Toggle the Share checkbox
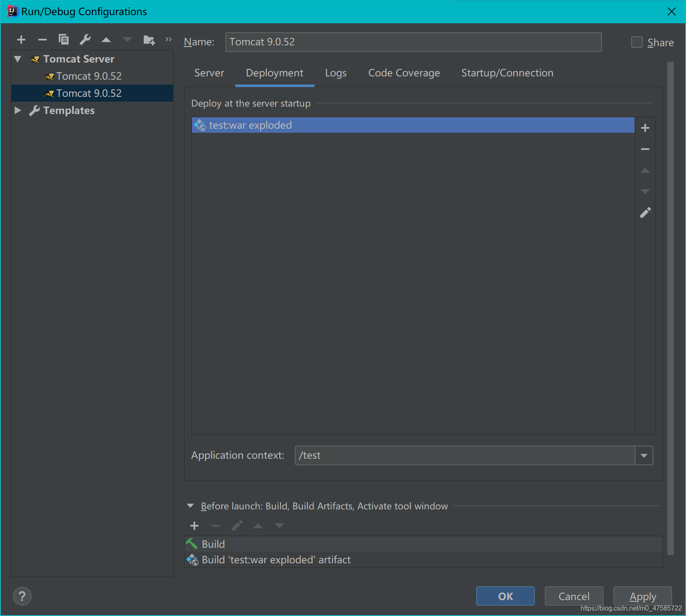 pos(637,42)
